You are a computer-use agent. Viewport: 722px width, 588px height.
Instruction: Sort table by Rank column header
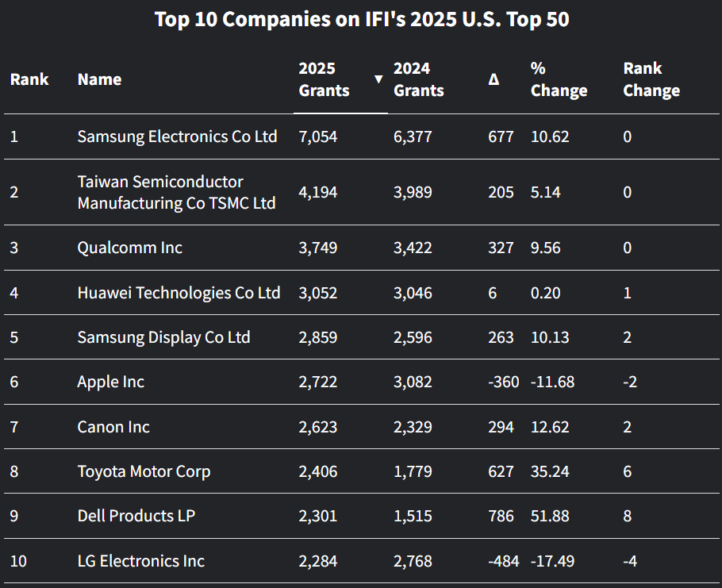pyautogui.click(x=29, y=79)
